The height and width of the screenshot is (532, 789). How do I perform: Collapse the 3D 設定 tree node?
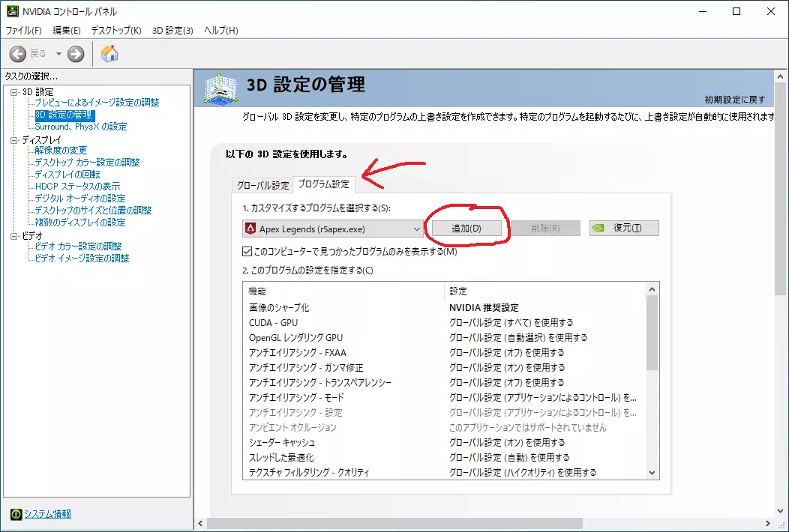14,92
